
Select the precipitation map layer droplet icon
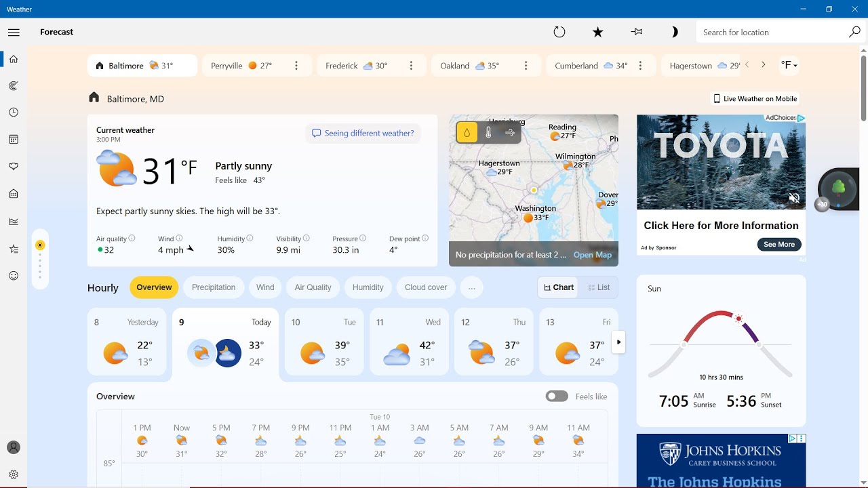tap(467, 133)
